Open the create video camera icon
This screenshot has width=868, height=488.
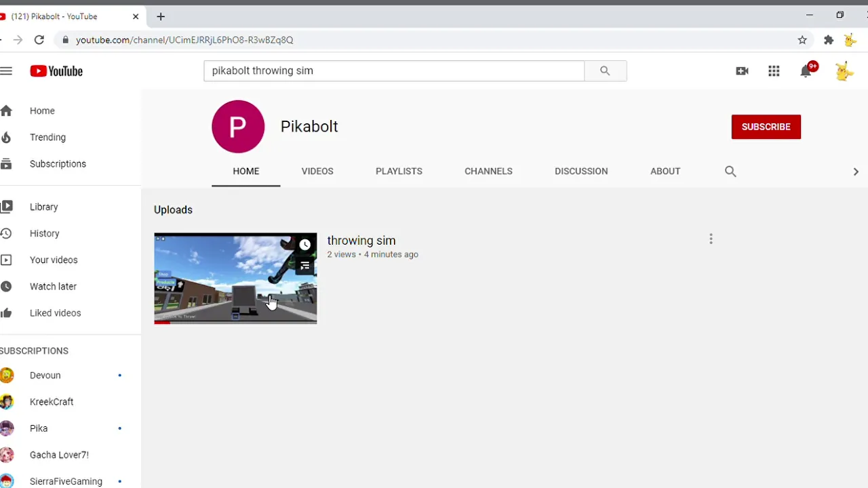pos(742,71)
